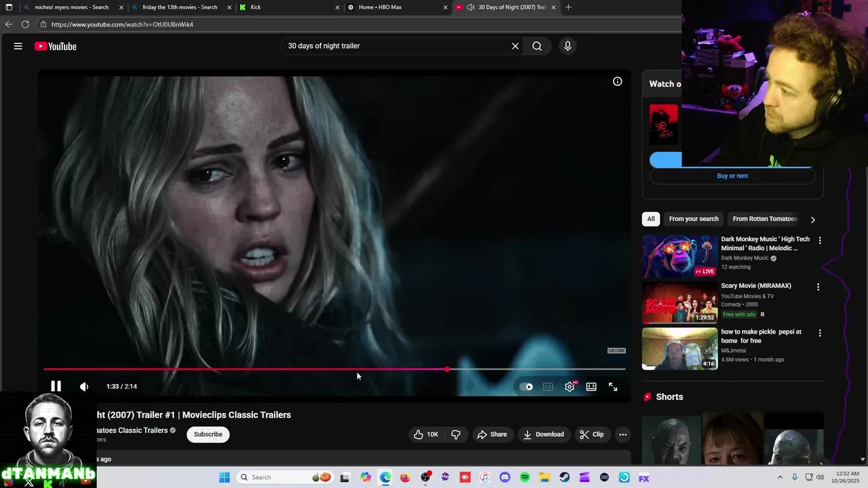The width and height of the screenshot is (868, 488).
Task: Share the trailer video
Action: pos(492,434)
